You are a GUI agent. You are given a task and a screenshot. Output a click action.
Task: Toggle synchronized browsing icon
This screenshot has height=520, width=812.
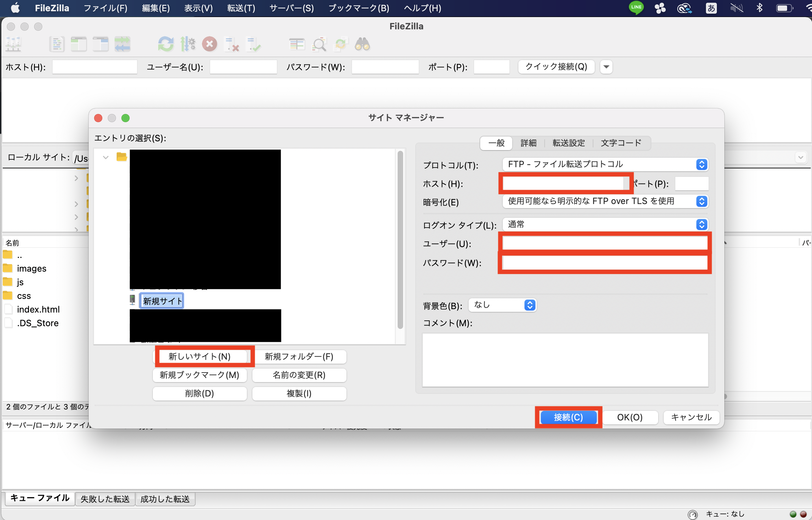pyautogui.click(x=341, y=44)
